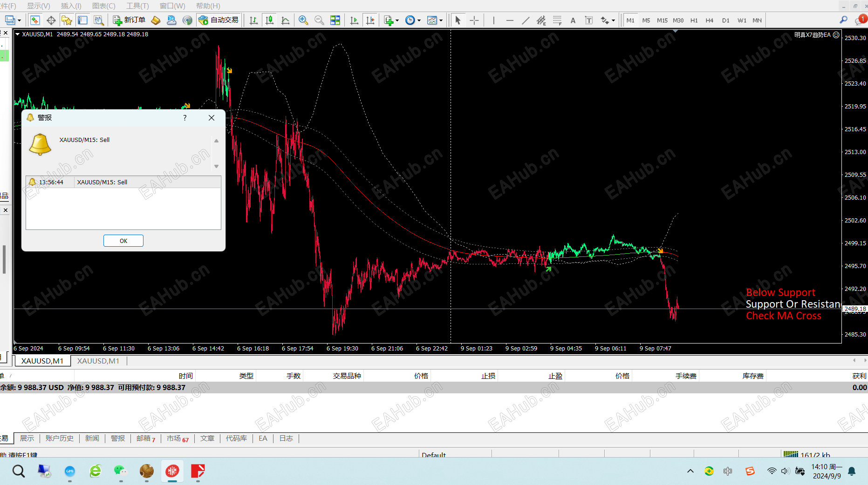Open the chat notifications icon
This screenshot has width=868, height=485.
pos(860,20)
